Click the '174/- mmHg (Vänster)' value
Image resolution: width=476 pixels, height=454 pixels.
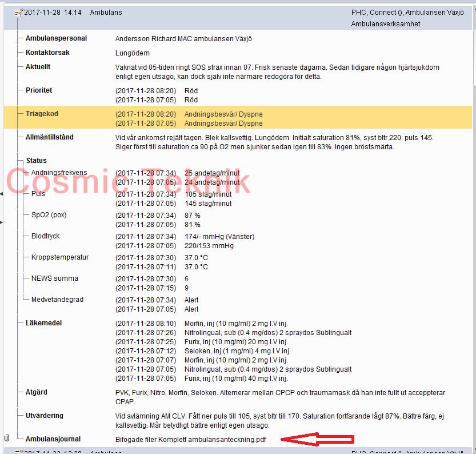click(219, 237)
